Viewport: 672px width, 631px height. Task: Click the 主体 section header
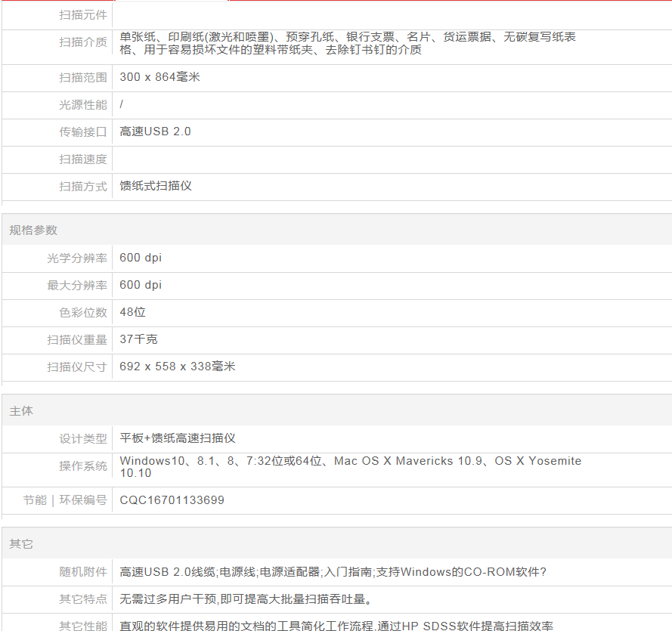(21, 411)
